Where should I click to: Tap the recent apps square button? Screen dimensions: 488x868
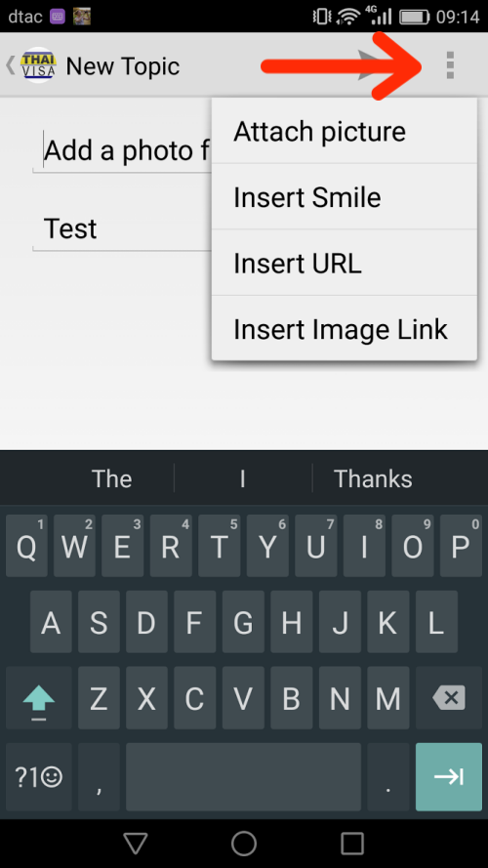[352, 843]
